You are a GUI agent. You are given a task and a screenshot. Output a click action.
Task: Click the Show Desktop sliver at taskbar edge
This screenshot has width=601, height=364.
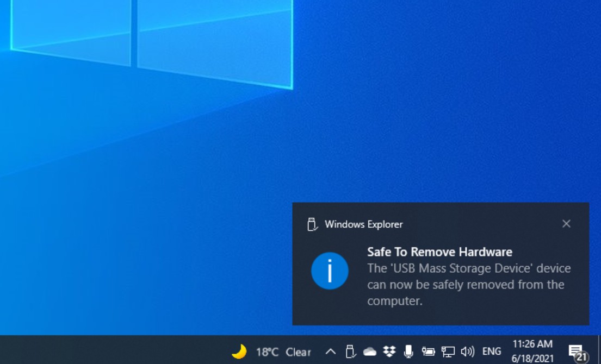(599, 350)
